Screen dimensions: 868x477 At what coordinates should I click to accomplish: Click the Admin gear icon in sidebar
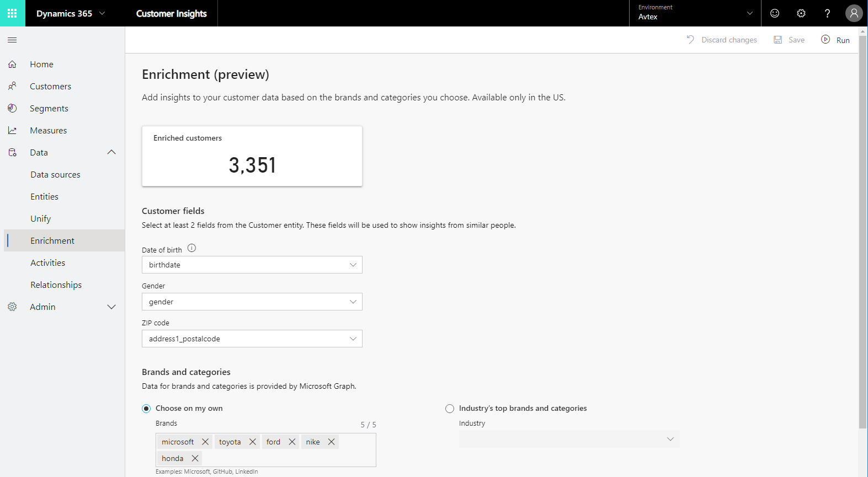[x=12, y=307]
